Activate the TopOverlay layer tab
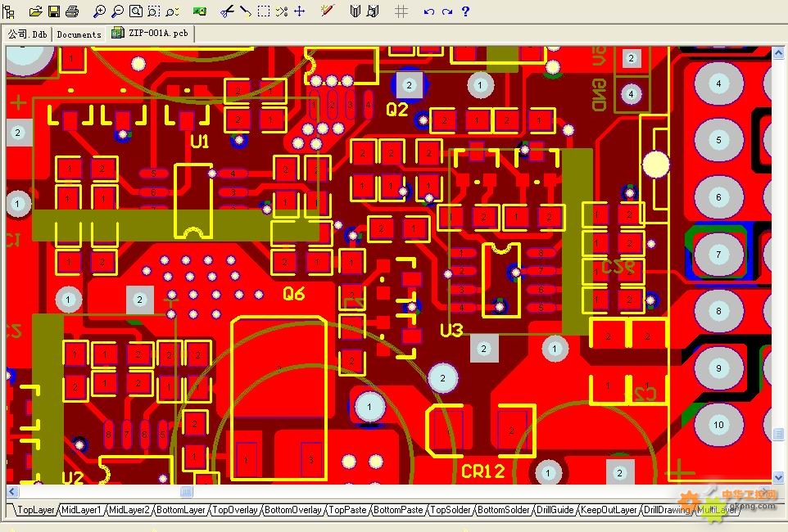788x532 pixels. pyautogui.click(x=235, y=510)
